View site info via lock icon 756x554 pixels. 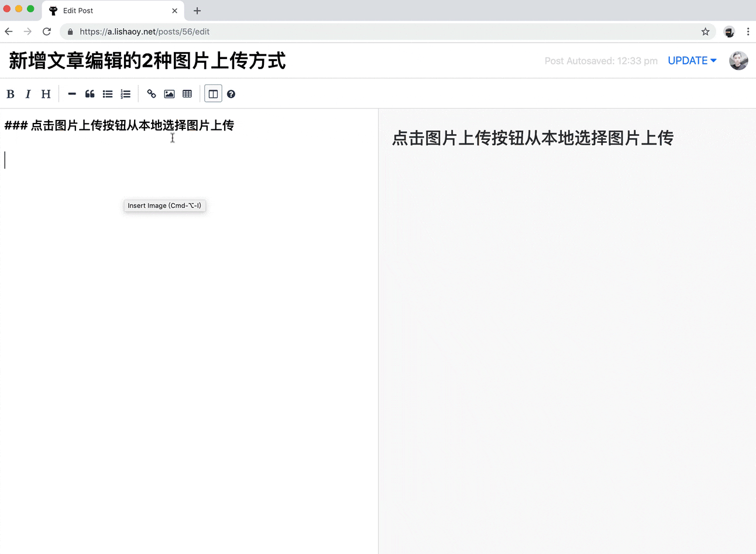[x=70, y=32]
